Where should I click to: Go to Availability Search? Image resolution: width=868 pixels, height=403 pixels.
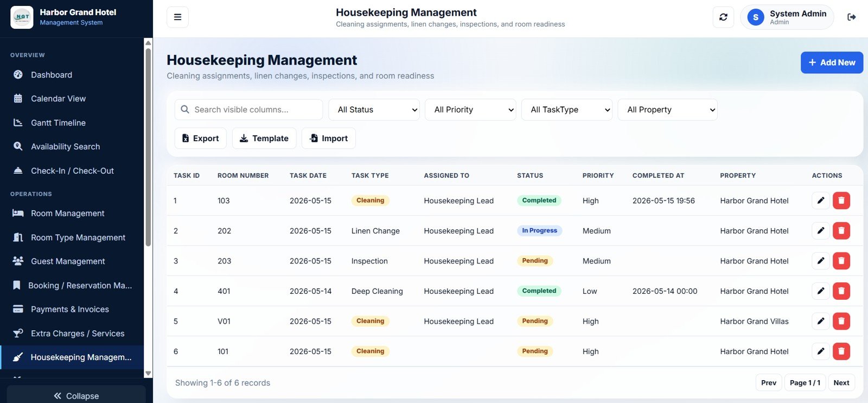coord(72,147)
